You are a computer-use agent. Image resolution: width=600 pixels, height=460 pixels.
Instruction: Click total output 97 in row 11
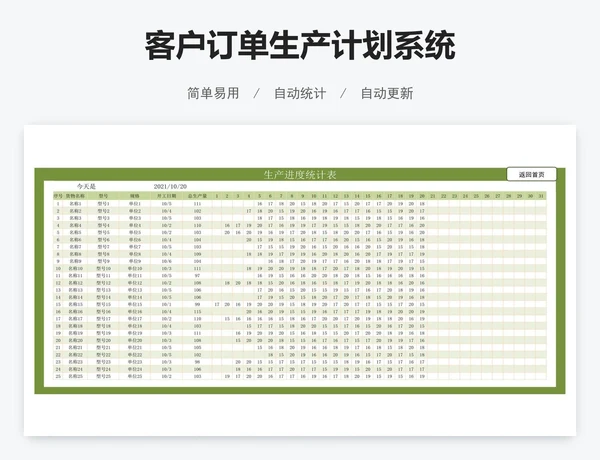point(197,276)
